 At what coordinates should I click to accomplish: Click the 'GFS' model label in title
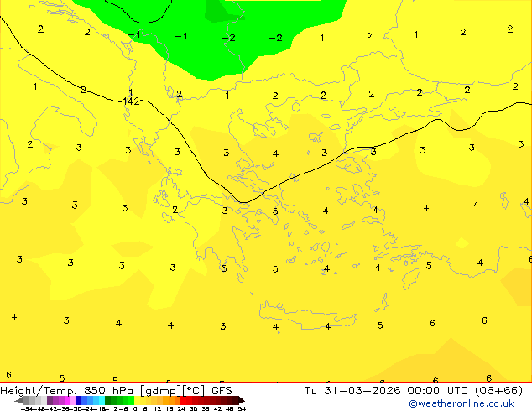pyautogui.click(x=222, y=391)
